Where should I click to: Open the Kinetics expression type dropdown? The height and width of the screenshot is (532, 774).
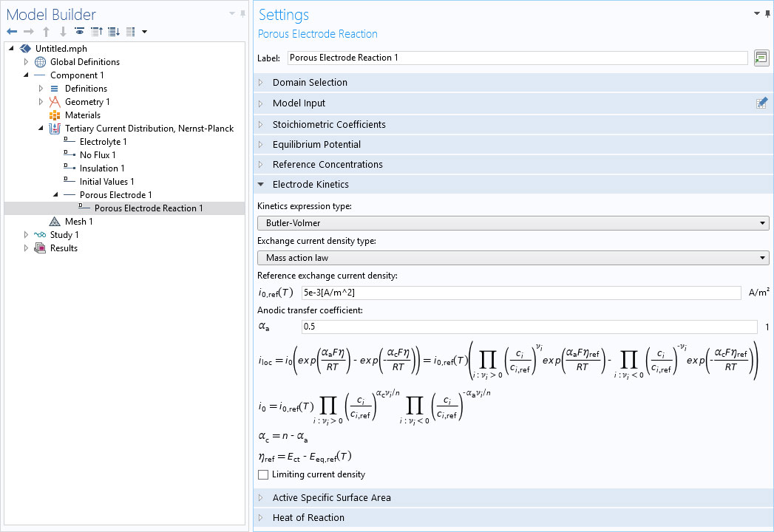tap(512, 222)
